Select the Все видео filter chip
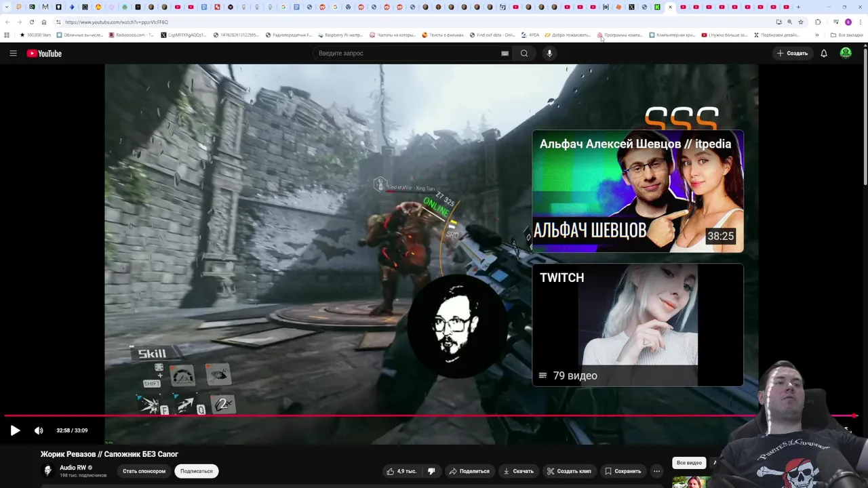 pos(689,463)
